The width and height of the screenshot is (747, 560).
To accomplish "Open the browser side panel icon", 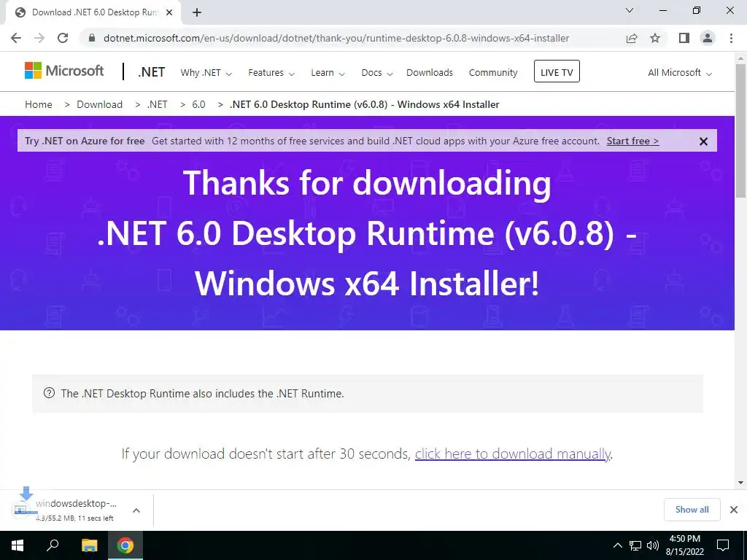I will pos(684,38).
